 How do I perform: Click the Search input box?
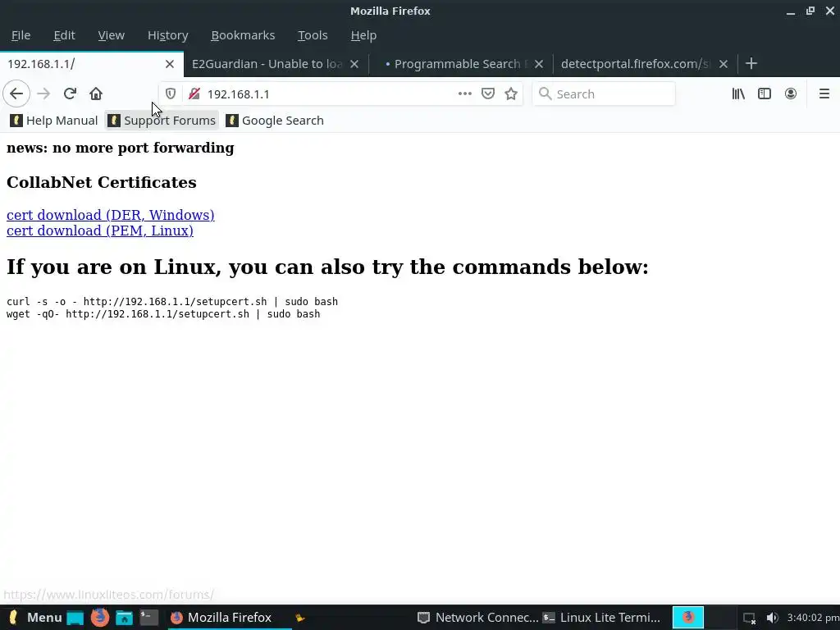tap(604, 94)
